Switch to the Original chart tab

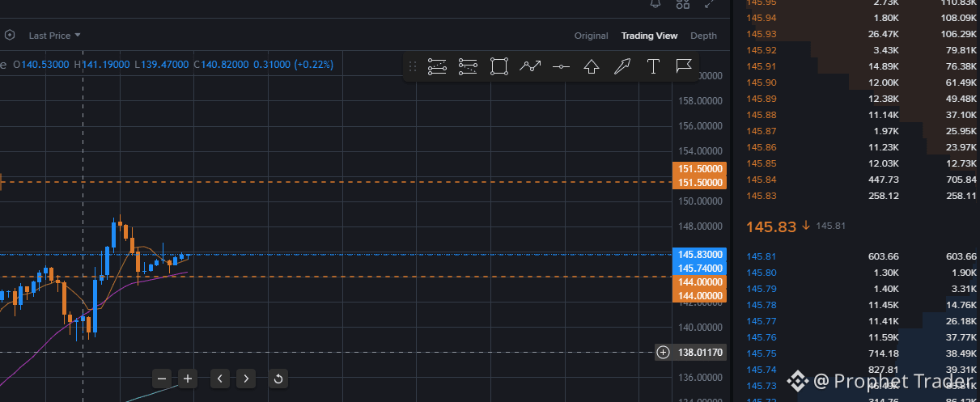(x=591, y=36)
